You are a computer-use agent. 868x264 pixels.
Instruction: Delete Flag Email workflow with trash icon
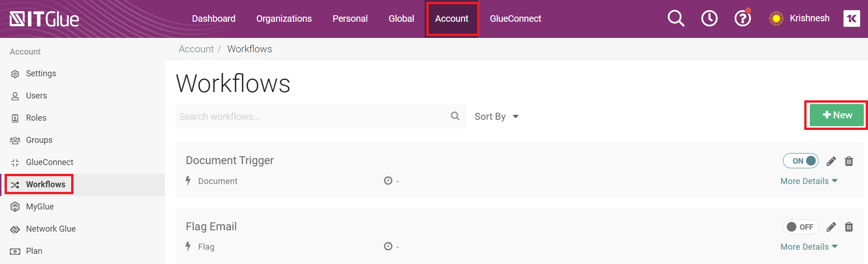pos(849,227)
